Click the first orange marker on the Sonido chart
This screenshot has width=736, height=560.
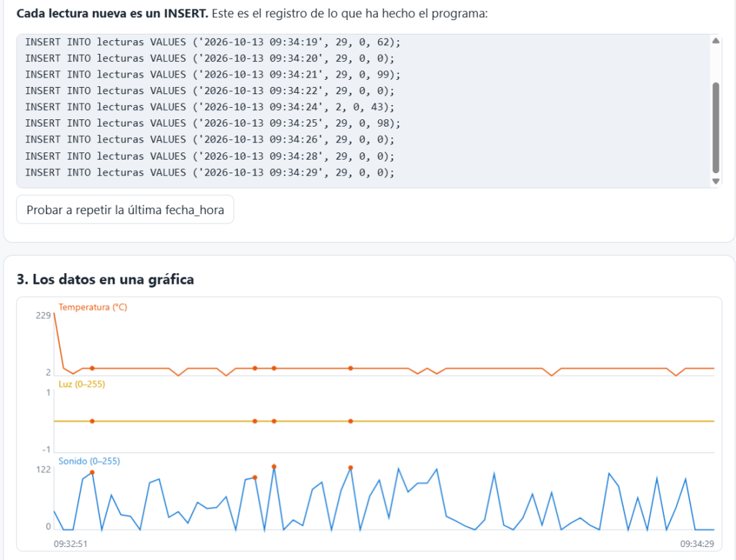tap(92, 473)
